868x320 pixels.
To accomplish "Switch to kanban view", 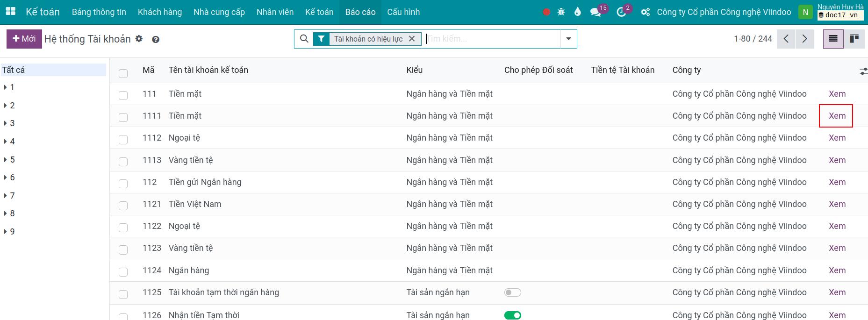I will pos(854,39).
